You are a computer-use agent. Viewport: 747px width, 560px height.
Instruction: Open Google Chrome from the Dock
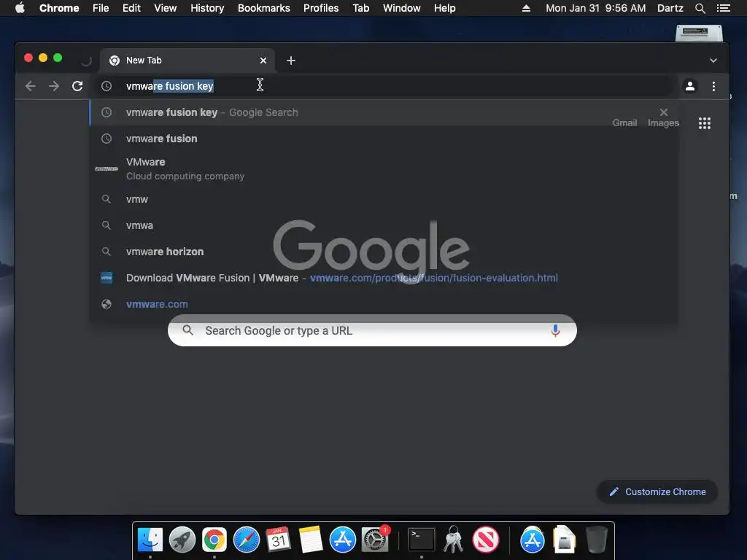tap(214, 540)
